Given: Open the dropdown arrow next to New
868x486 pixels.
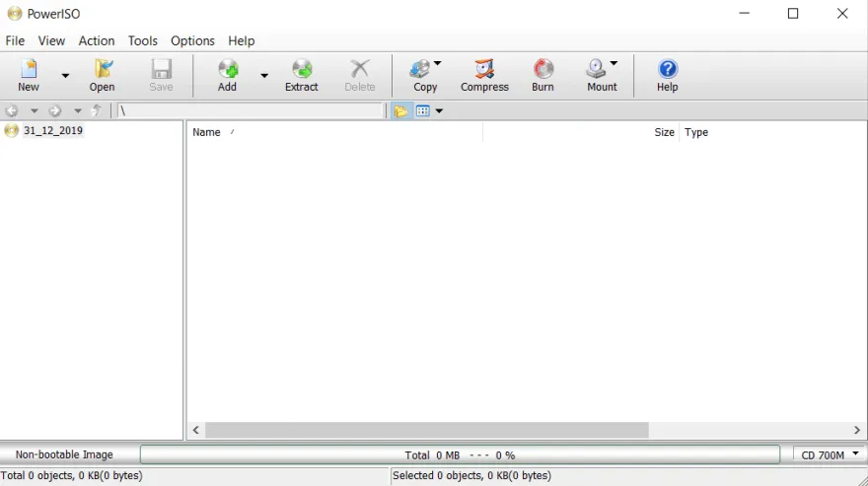Looking at the screenshot, I should click(65, 75).
